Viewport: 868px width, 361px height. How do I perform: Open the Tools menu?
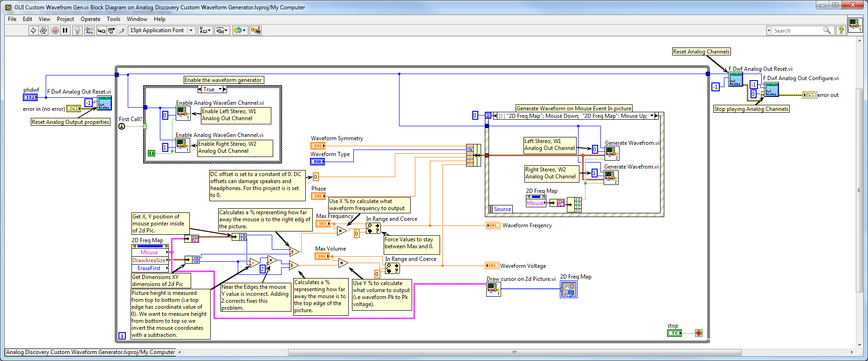click(x=113, y=19)
